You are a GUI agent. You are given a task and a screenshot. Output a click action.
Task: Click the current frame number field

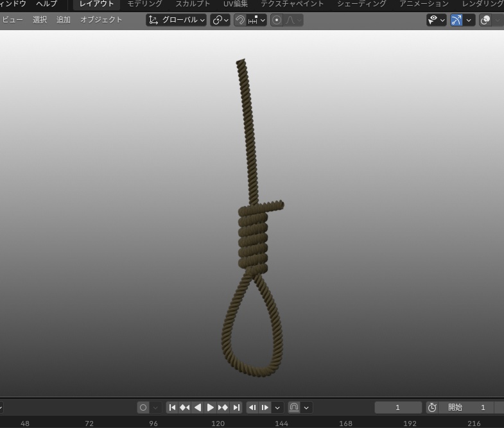coord(398,407)
